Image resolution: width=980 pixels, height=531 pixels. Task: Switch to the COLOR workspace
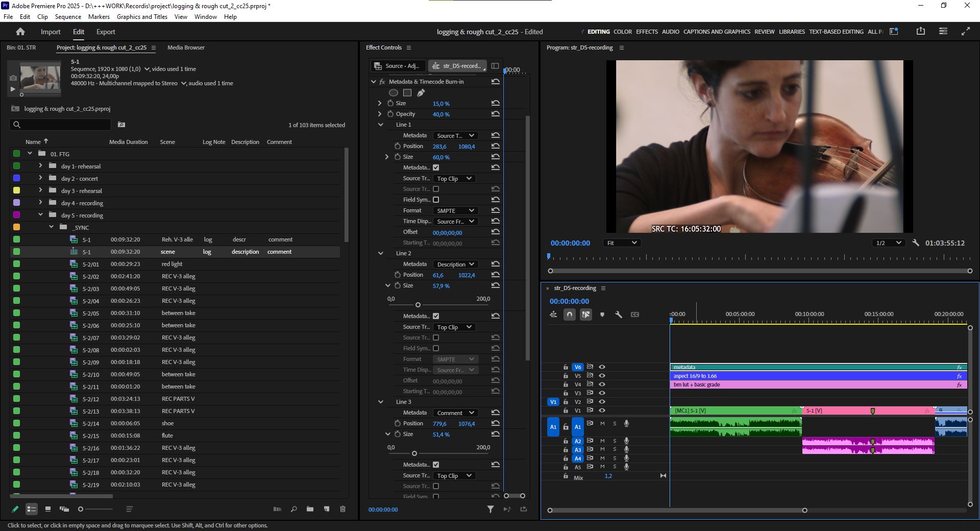pos(622,31)
